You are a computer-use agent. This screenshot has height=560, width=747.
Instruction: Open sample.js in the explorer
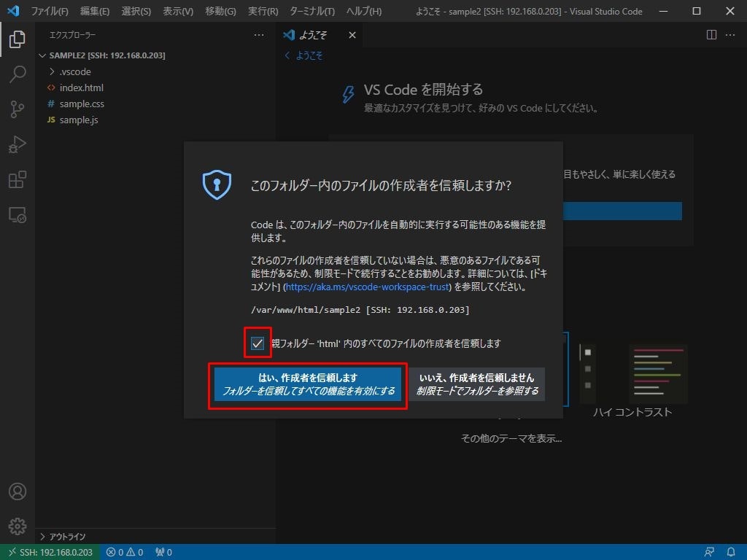[x=79, y=120]
